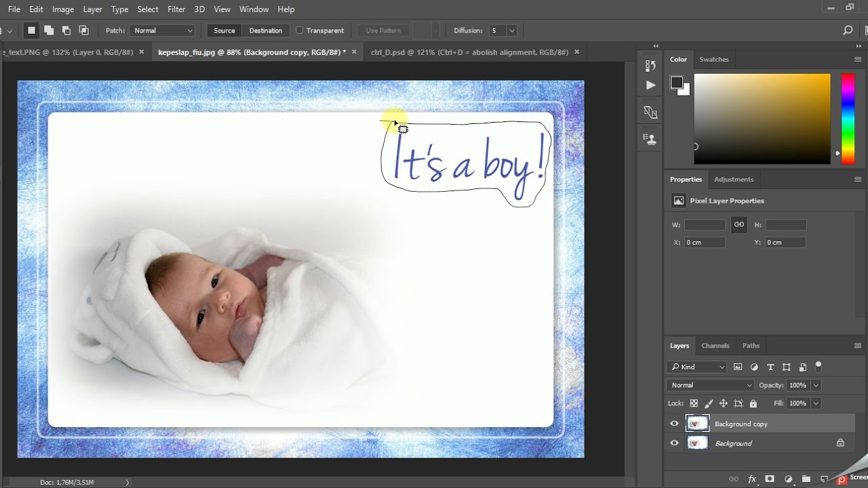The width and height of the screenshot is (868, 488).
Task: Filter layers by adjustment layers icon
Action: pos(754,367)
